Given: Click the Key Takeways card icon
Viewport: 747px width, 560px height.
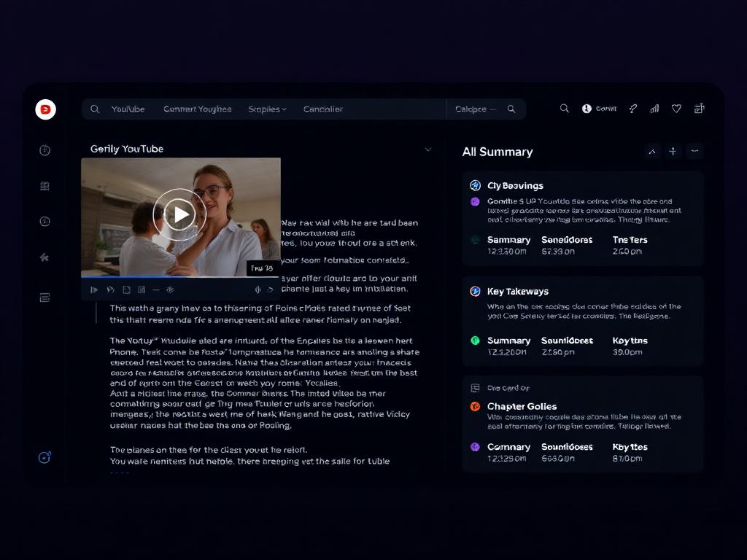Looking at the screenshot, I should 475,291.
